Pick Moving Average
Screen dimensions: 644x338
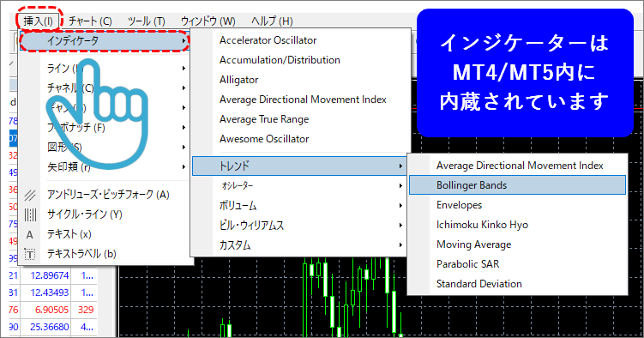pyautogui.click(x=474, y=244)
